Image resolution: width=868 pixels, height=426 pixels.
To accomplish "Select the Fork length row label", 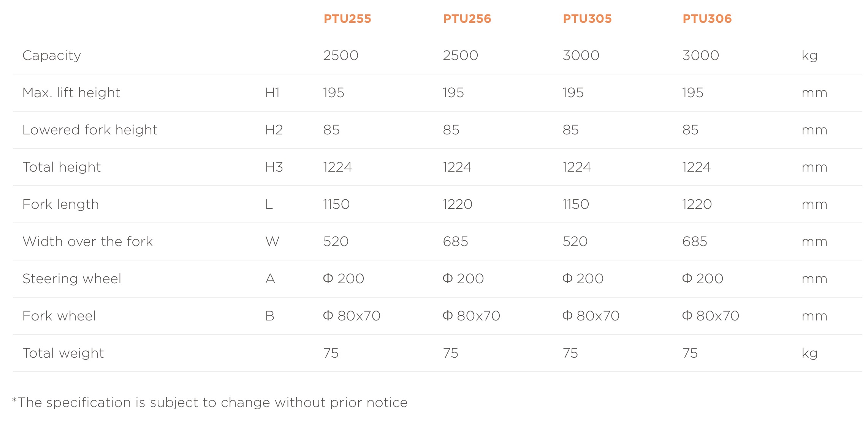I will tap(61, 204).
